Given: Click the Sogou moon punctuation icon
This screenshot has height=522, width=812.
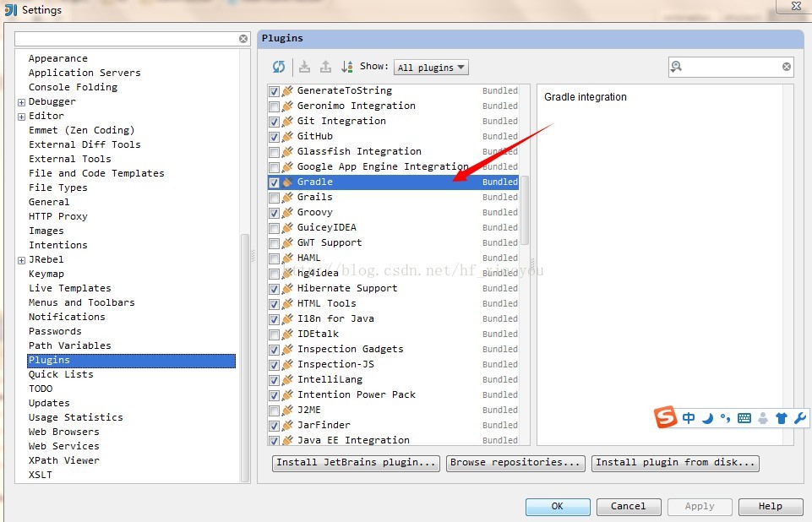Looking at the screenshot, I should pos(709,418).
